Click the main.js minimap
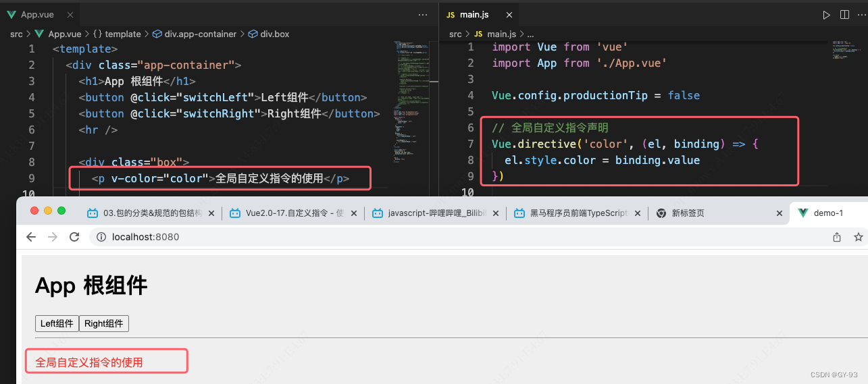Screen dimensions: 868x384 848,51
